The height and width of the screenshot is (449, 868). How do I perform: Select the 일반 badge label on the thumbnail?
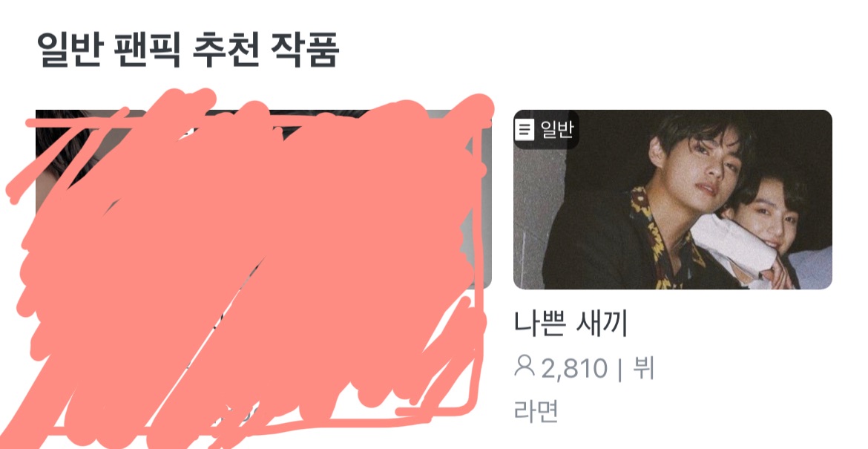click(x=556, y=130)
